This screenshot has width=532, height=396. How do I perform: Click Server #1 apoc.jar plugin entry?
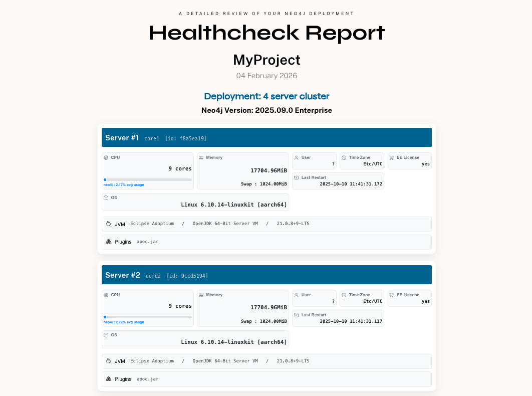pyautogui.click(x=148, y=242)
